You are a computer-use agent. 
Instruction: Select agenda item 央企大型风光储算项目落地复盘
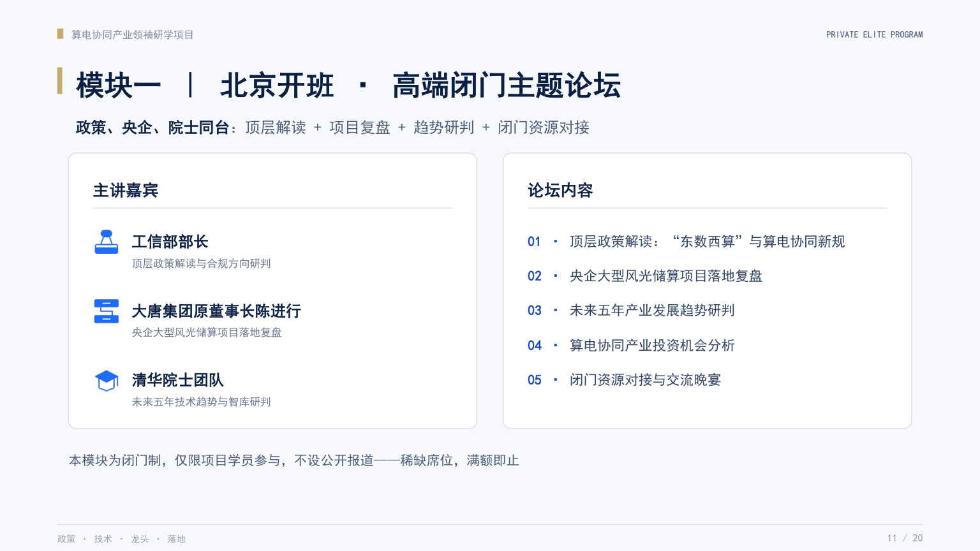click(666, 276)
